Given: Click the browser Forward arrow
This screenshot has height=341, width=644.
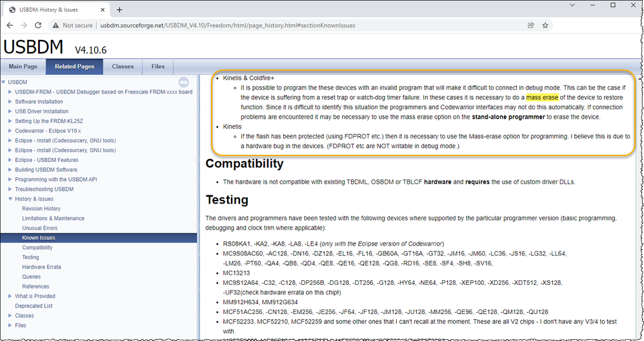Looking at the screenshot, I should [x=24, y=25].
